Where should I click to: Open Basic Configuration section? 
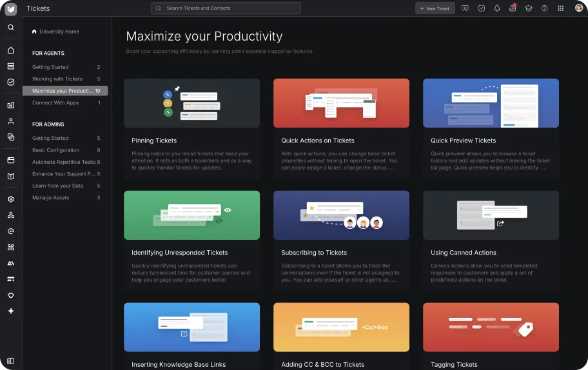[x=65, y=150]
